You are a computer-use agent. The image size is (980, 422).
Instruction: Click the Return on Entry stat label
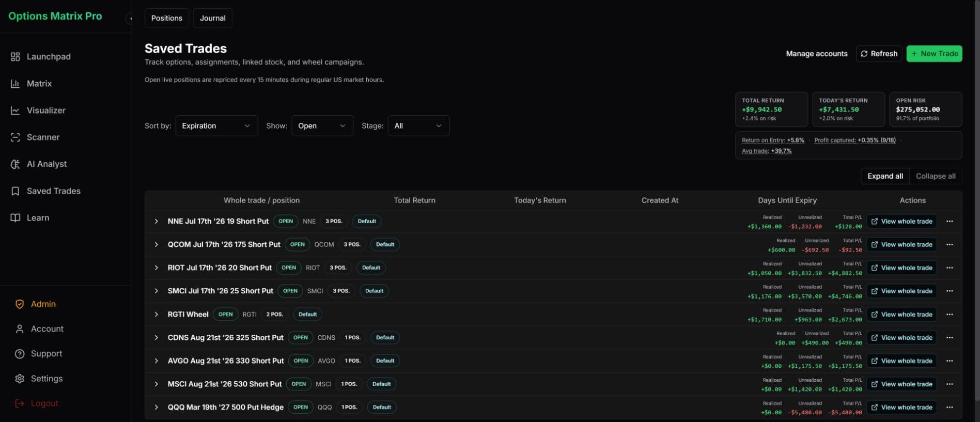(x=773, y=140)
